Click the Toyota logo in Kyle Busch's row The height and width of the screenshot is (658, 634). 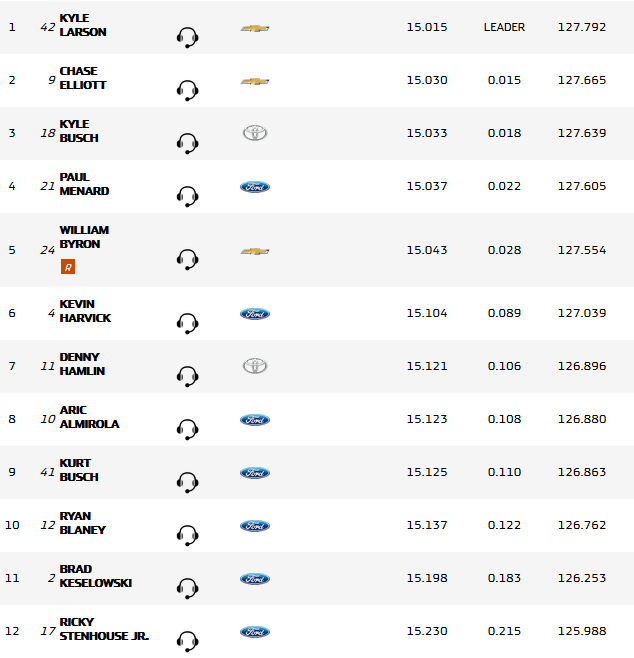255,133
